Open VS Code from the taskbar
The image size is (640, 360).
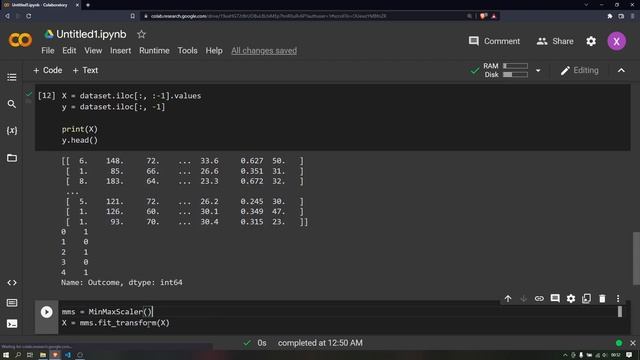click(68, 355)
